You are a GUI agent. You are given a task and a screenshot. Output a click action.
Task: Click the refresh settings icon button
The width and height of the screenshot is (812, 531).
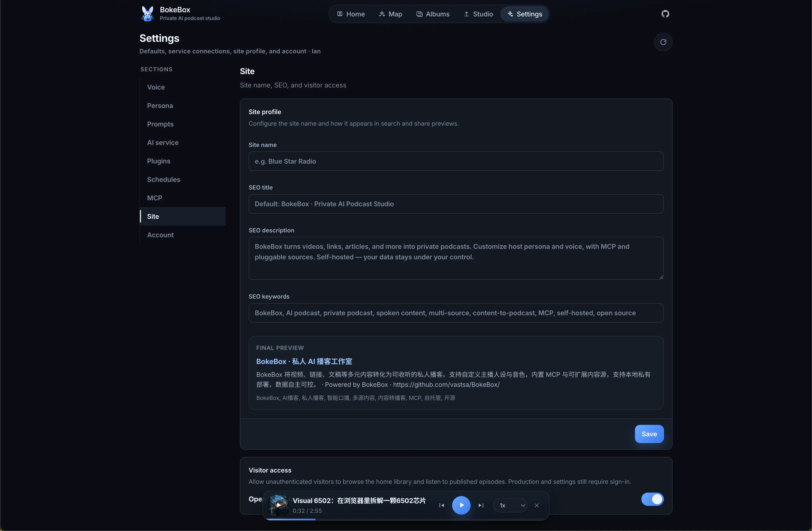[x=663, y=42]
